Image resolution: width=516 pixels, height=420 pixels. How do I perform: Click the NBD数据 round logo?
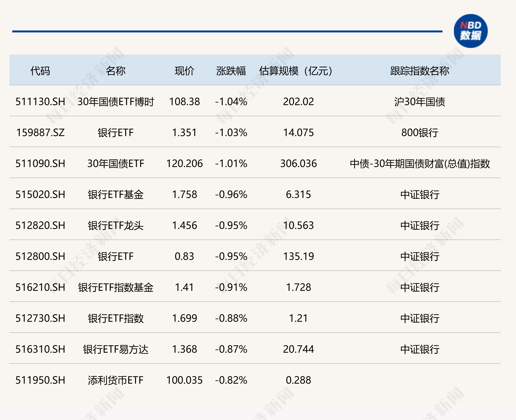click(x=470, y=31)
